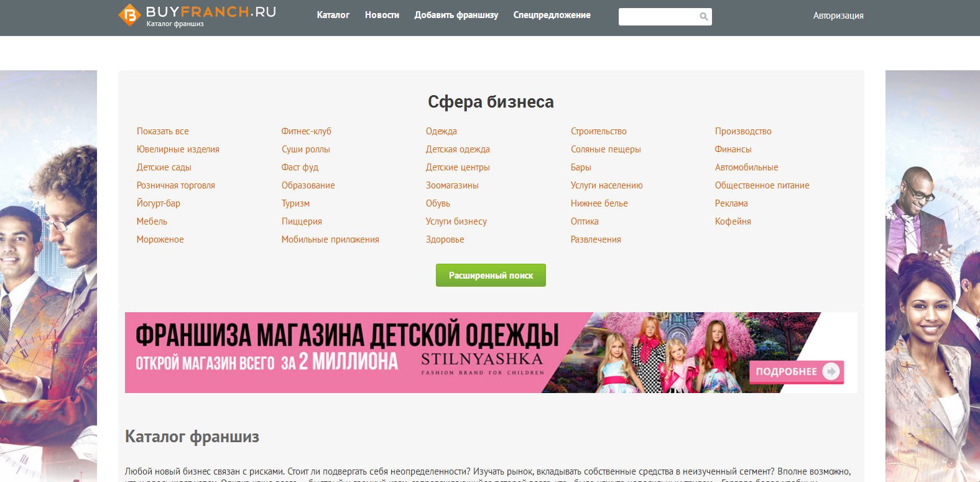The height and width of the screenshot is (482, 980).
Task: Open the Детские центры category
Action: point(458,167)
